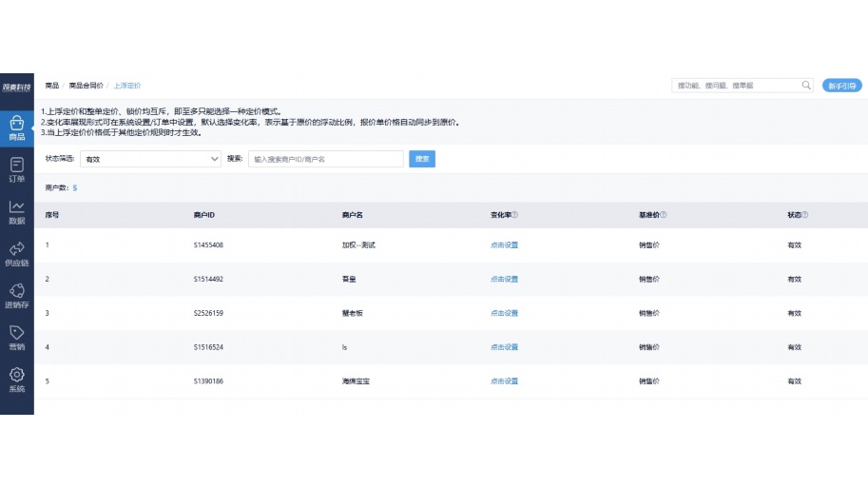This screenshot has height=488, width=868.
Task: Select the 上浮定价 breadcrumb
Action: pos(127,86)
